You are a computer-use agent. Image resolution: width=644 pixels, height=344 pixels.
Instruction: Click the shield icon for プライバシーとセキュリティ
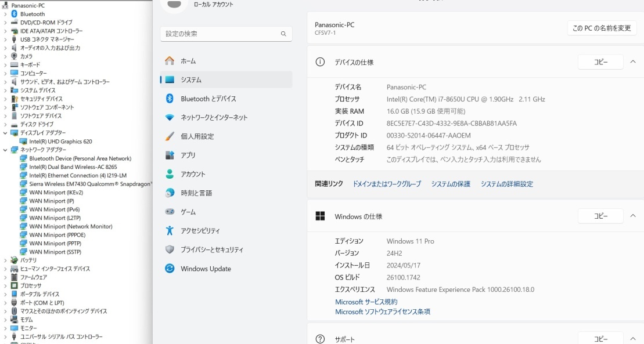coord(170,249)
